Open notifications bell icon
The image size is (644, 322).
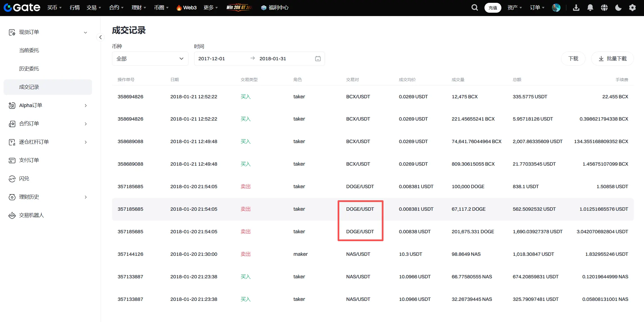click(x=590, y=8)
